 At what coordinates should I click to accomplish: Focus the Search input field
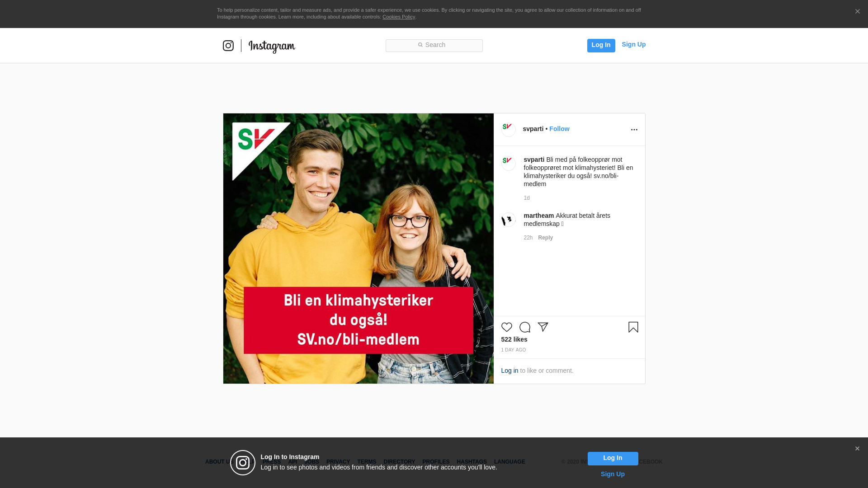click(x=434, y=46)
